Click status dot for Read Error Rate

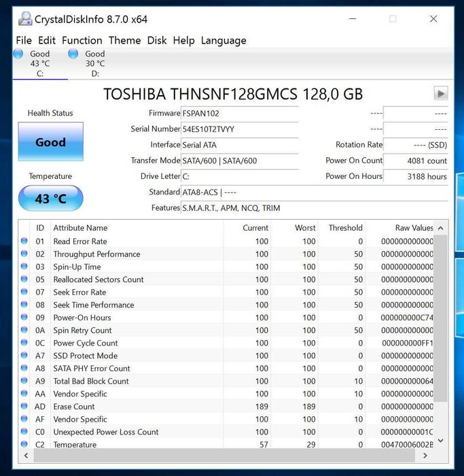24,241
